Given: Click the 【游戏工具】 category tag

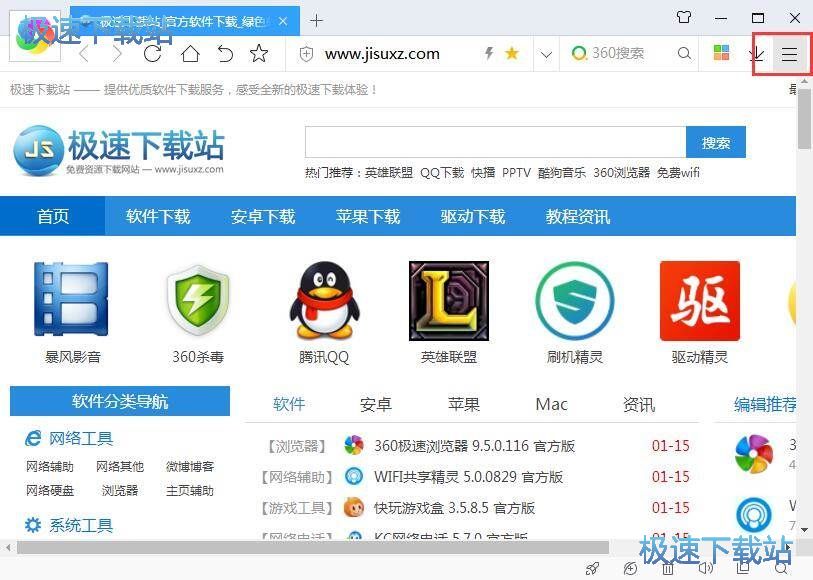Looking at the screenshot, I should [297, 508].
